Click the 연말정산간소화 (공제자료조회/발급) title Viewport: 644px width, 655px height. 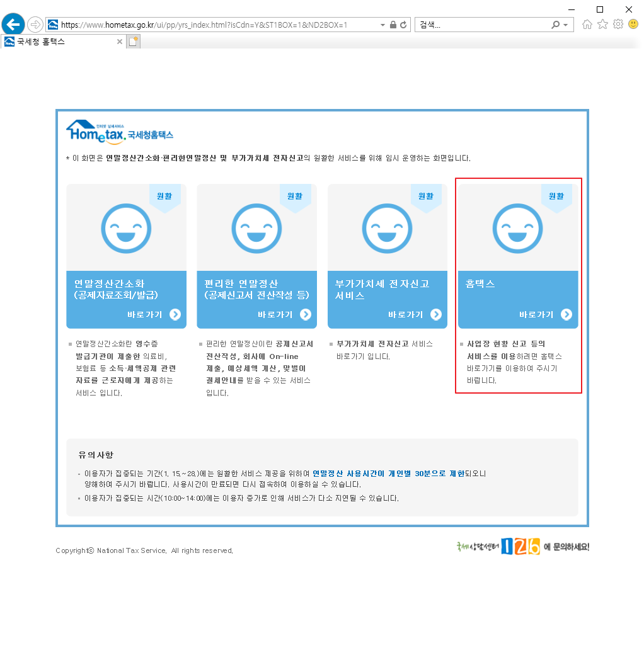tap(116, 290)
